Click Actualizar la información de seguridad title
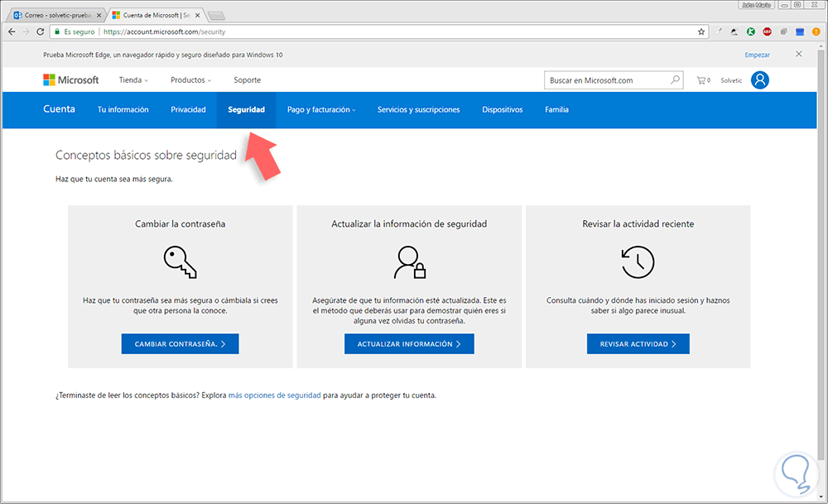 point(409,223)
